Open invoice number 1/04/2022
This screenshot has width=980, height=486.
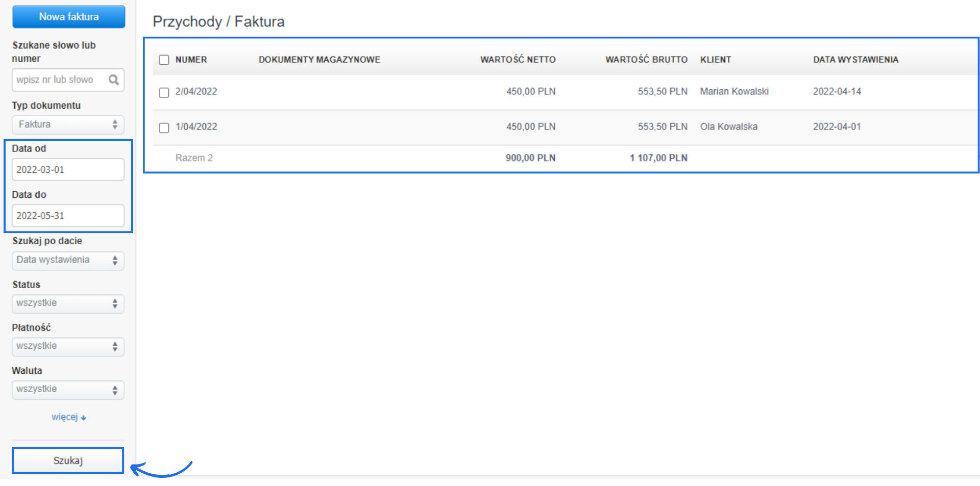click(x=196, y=127)
